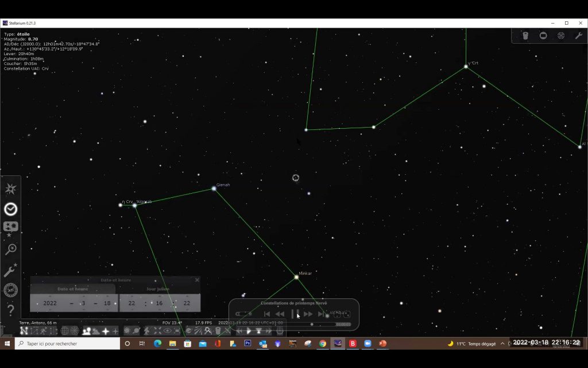Rewind in the script control panel
This screenshot has width=588, height=368.
pyautogui.click(x=280, y=314)
